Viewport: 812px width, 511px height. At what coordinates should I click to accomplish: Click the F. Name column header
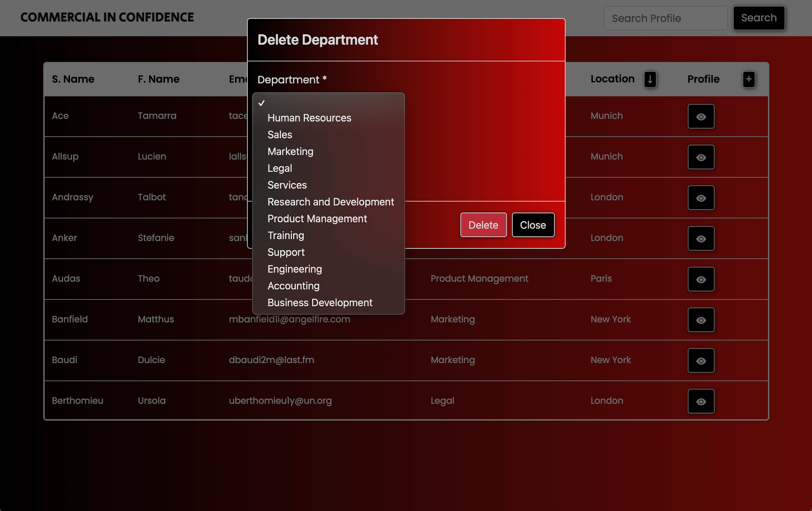(159, 79)
